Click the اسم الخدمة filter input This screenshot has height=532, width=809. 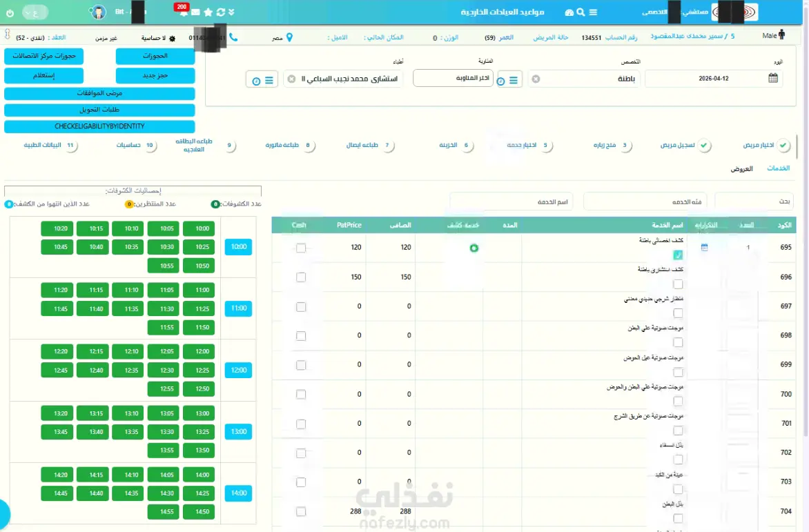(511, 201)
